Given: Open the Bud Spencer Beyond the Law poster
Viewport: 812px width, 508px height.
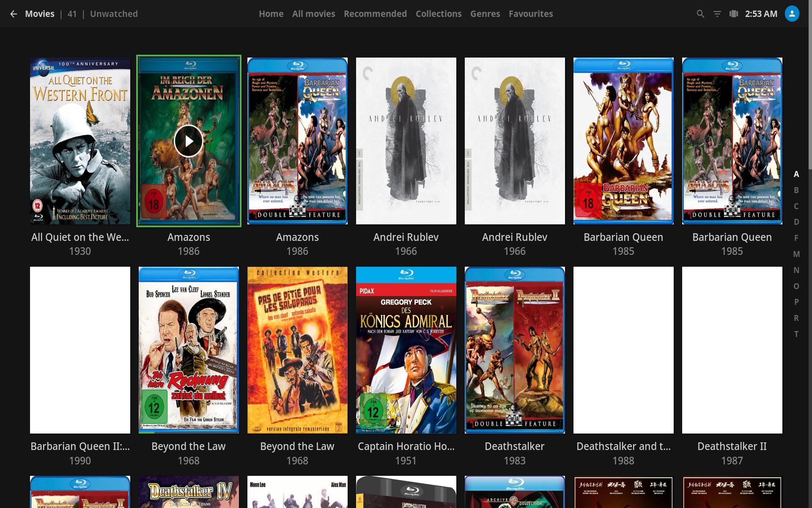Looking at the screenshot, I should click(189, 350).
